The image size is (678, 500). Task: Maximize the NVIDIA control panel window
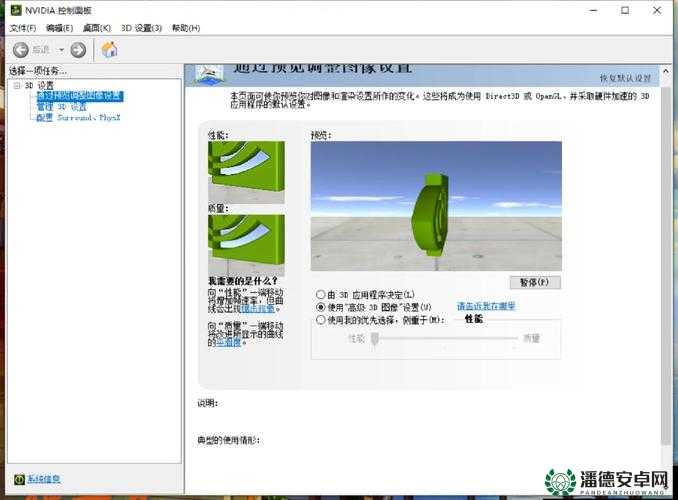pos(625,10)
